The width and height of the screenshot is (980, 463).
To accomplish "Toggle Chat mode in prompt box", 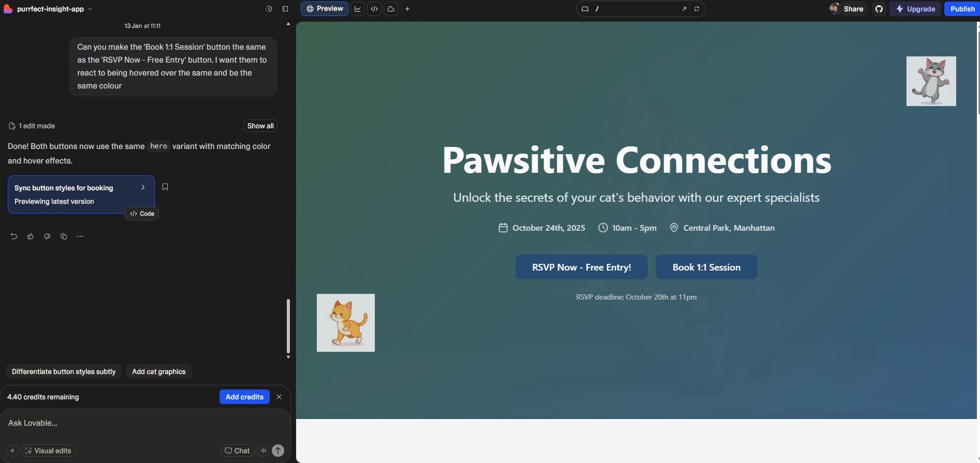I will pyautogui.click(x=238, y=451).
